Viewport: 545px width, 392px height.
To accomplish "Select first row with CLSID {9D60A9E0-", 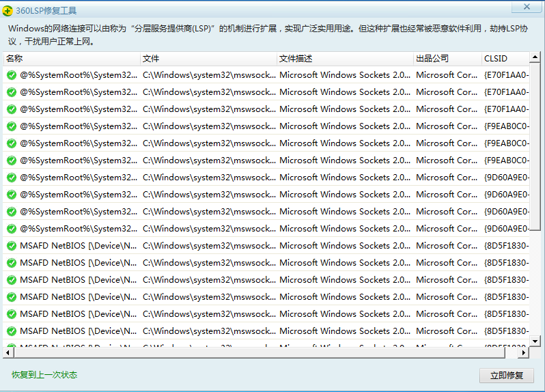I will coord(266,178).
